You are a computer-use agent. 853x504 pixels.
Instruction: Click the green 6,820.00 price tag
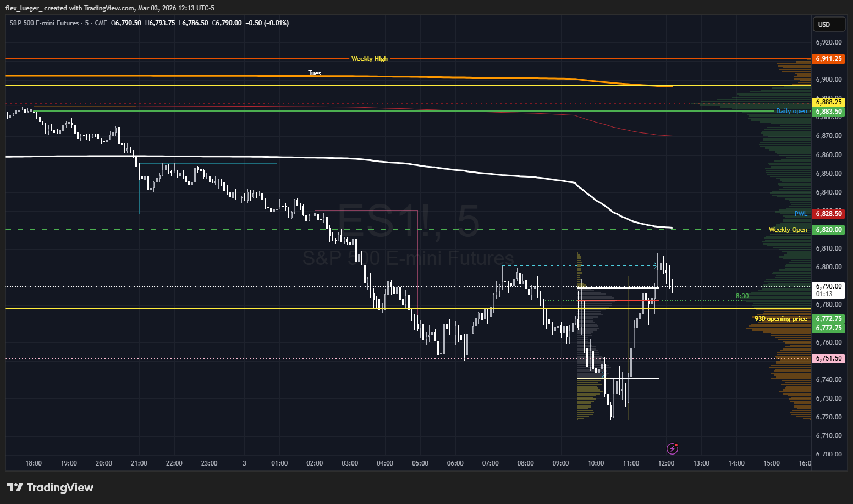coord(828,230)
